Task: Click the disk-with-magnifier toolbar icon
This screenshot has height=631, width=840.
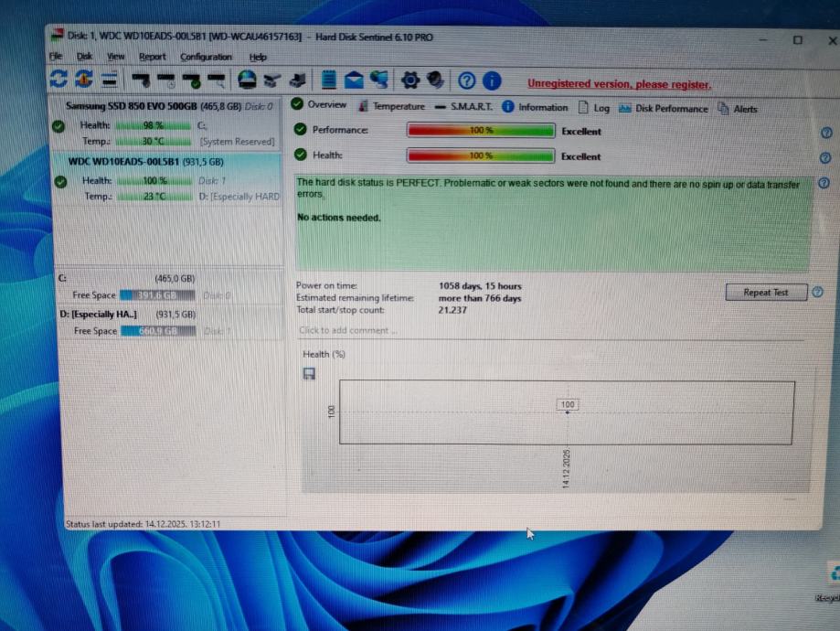Action: [217, 81]
